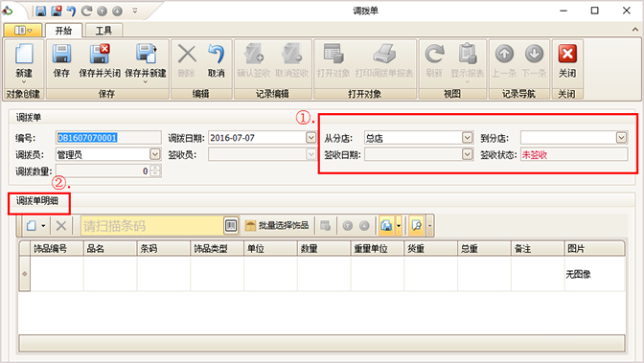The image size is (644, 363).
Task: Click quick access previous record icon
Action: click(102, 11)
